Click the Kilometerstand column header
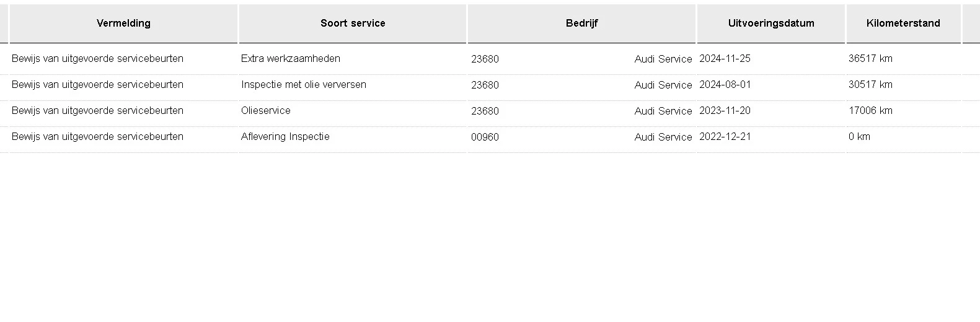This screenshot has width=980, height=322. point(903,24)
